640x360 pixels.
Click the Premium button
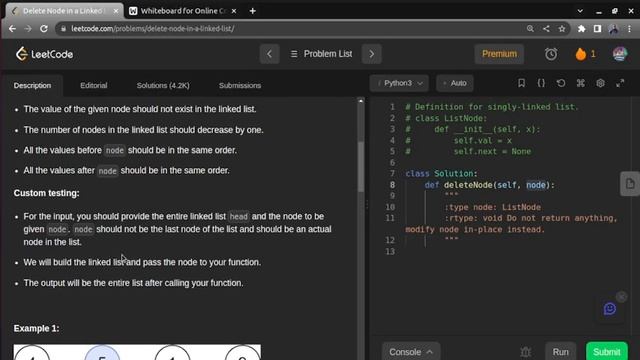(x=499, y=54)
